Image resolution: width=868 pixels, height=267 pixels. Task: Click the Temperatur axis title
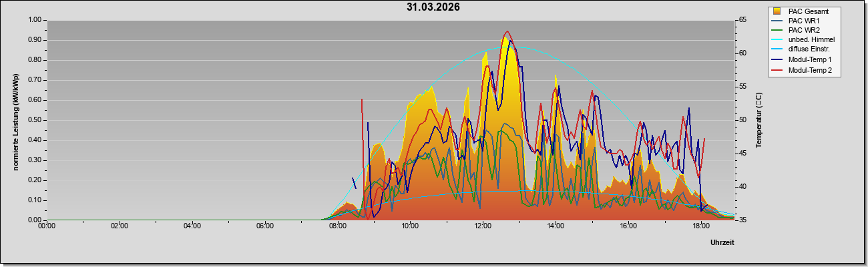point(759,120)
